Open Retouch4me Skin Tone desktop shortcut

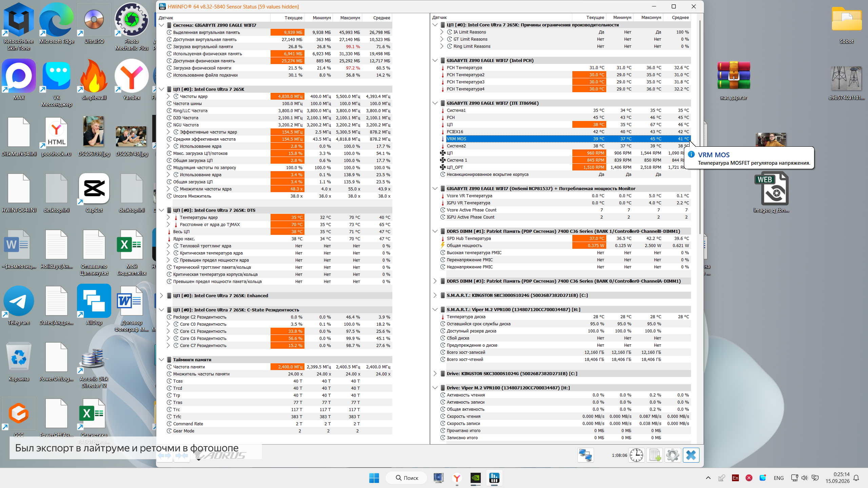(x=19, y=26)
